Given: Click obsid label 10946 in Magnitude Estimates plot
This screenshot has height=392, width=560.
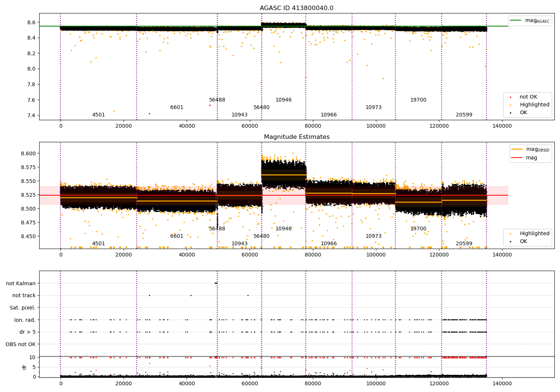Looking at the screenshot, I should tap(284, 229).
